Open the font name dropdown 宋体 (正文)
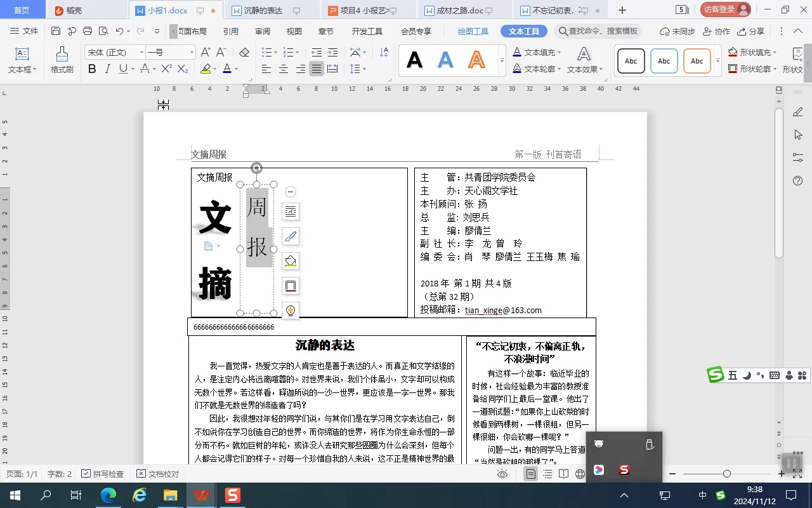 140,52
